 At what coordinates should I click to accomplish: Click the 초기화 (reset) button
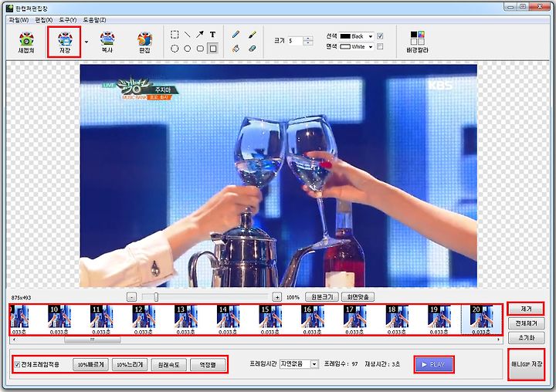(x=526, y=338)
